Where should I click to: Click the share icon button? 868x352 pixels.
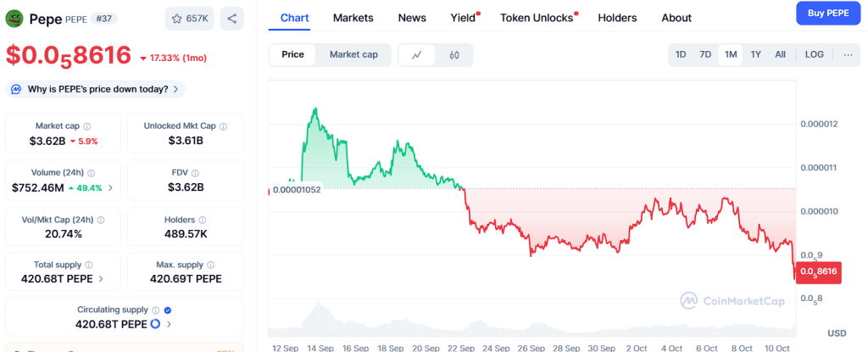click(231, 18)
